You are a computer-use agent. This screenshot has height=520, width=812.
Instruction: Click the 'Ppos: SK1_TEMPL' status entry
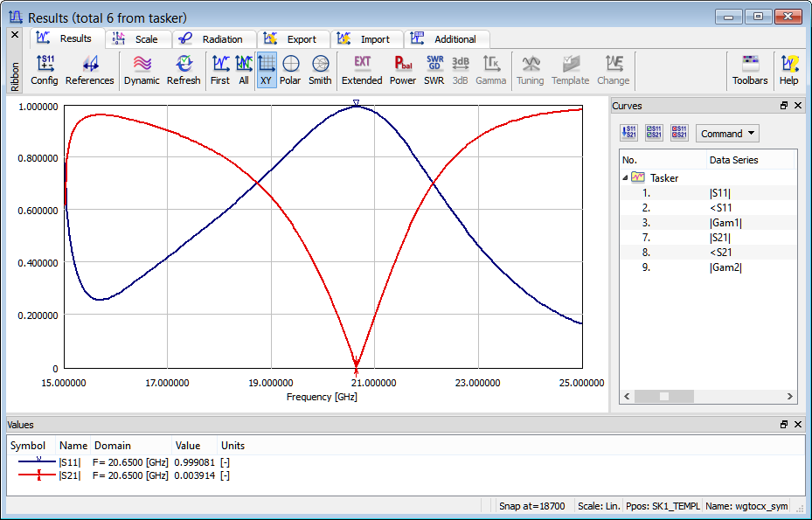[x=663, y=506]
